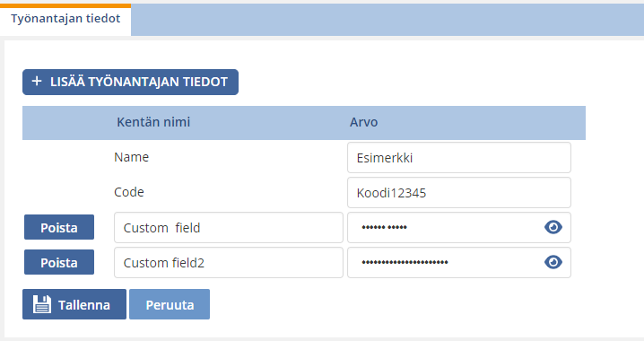The image size is (644, 341).
Task: Click the plus icon on Lisää työnantajan tiedot
Action: (x=37, y=82)
